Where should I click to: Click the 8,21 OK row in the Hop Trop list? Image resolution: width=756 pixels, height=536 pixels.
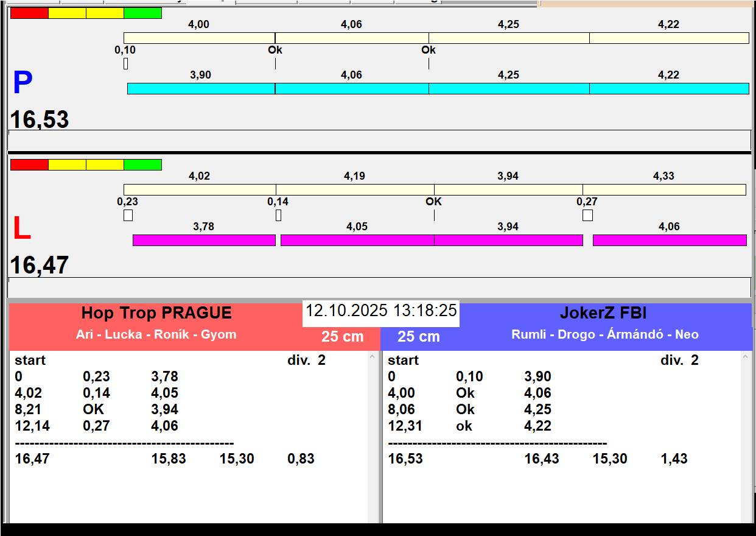click(x=97, y=409)
